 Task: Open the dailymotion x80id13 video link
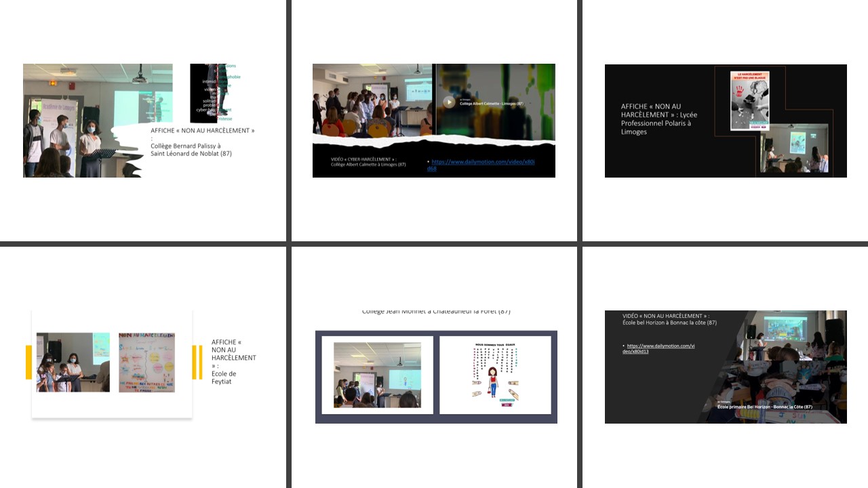click(x=659, y=348)
